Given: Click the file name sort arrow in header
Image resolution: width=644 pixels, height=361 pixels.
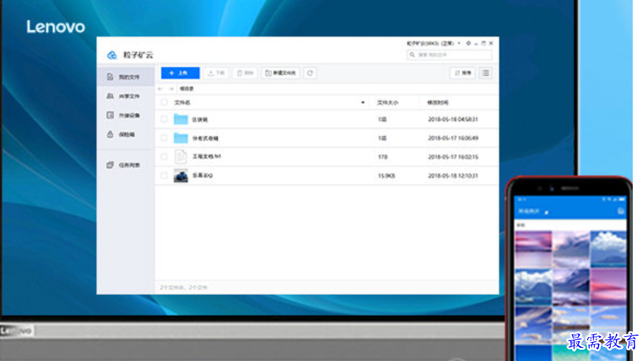Looking at the screenshot, I should 363,102.
